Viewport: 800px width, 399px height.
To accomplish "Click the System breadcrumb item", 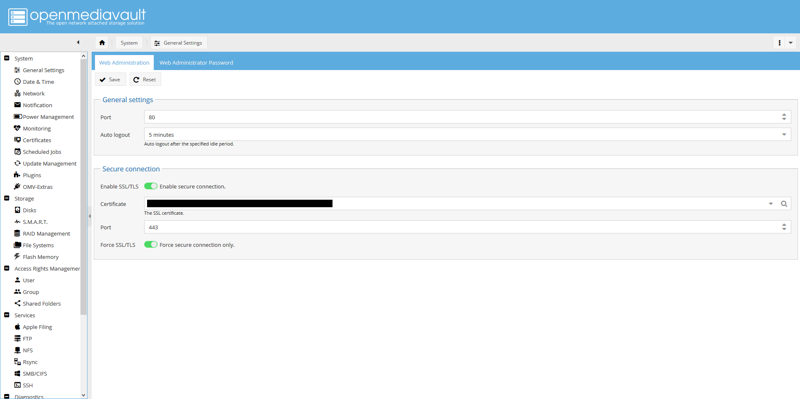I will [129, 43].
